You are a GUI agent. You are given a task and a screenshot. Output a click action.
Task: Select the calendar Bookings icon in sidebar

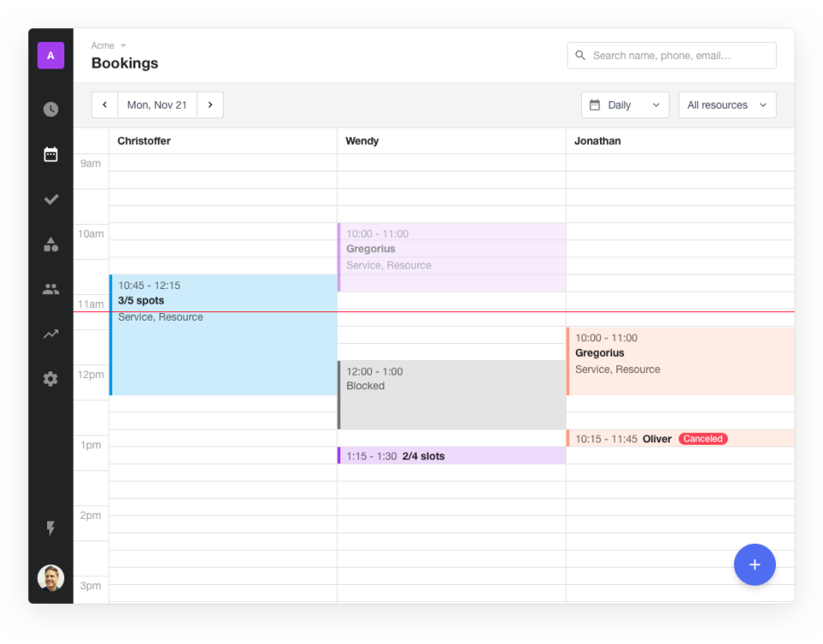pyautogui.click(x=51, y=153)
